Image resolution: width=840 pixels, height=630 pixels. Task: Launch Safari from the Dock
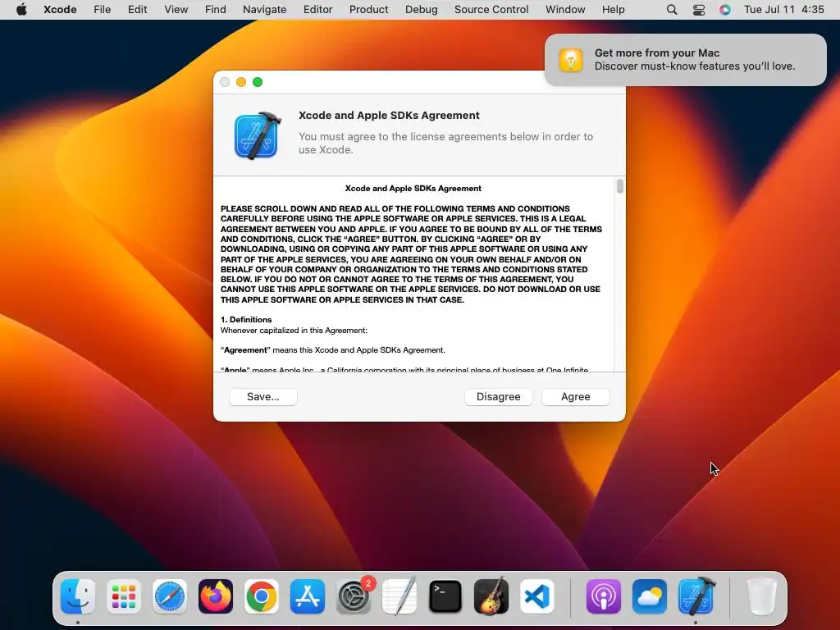coord(170,596)
